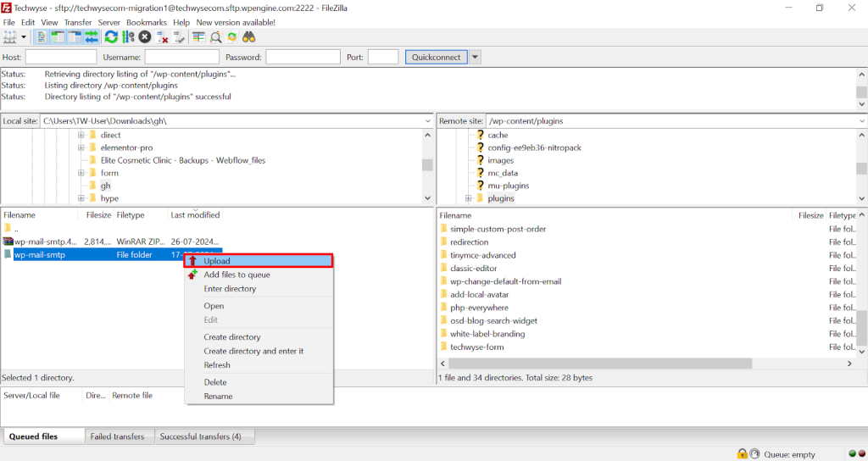Open the Quickconnect history dropdown arrow
Viewport: 868px width, 461px height.
pyautogui.click(x=476, y=57)
